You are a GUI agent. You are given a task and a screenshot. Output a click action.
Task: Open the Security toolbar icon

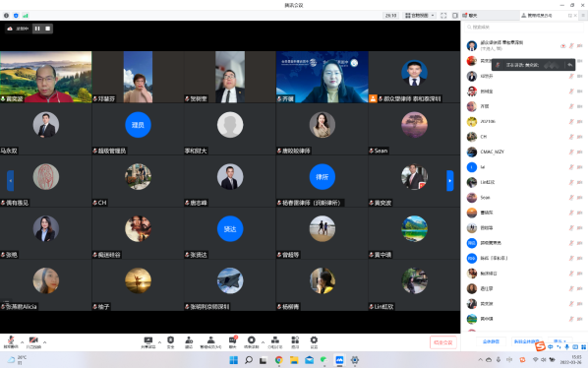[171, 341]
